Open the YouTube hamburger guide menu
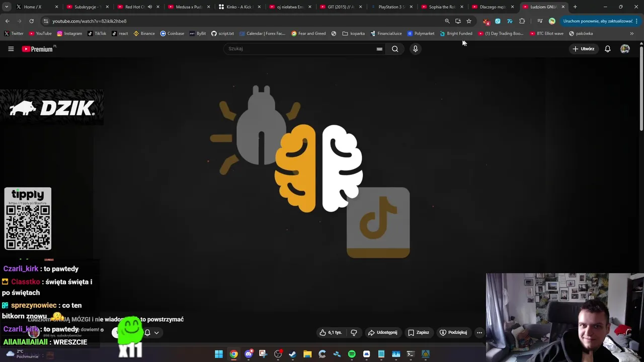This screenshot has width=644, height=362. coord(11,49)
